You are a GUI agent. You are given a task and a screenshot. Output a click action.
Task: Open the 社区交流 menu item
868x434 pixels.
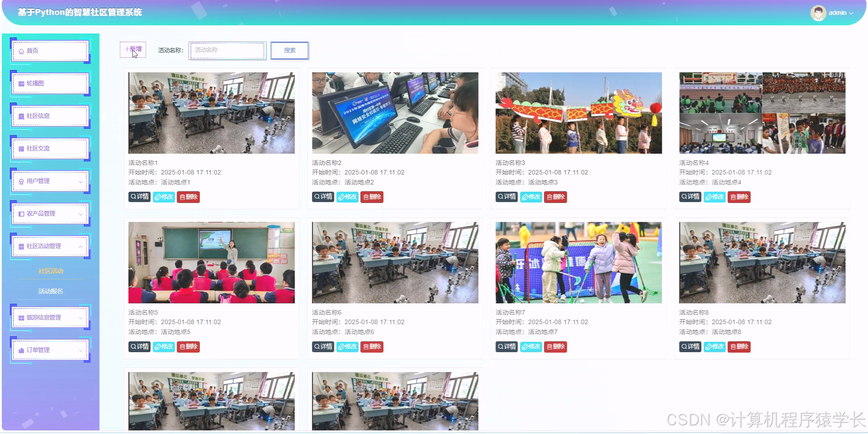pyautogui.click(x=50, y=149)
